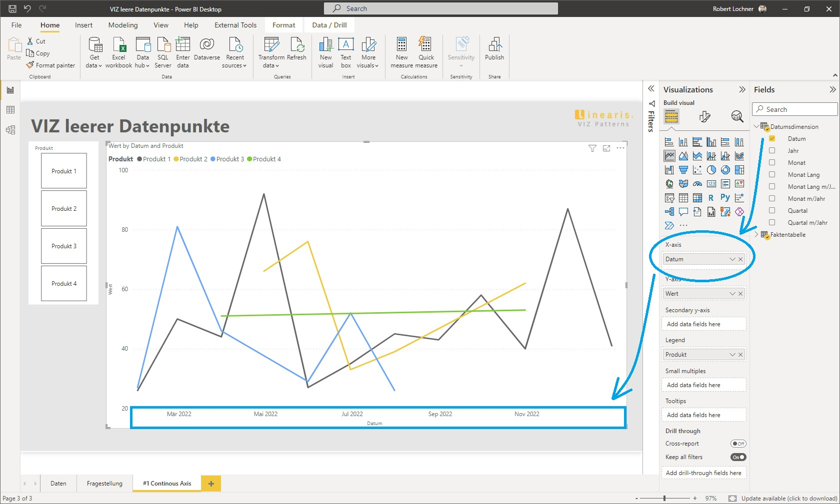Select the Python visual icon
Image resolution: width=840 pixels, height=504 pixels.
725,197
